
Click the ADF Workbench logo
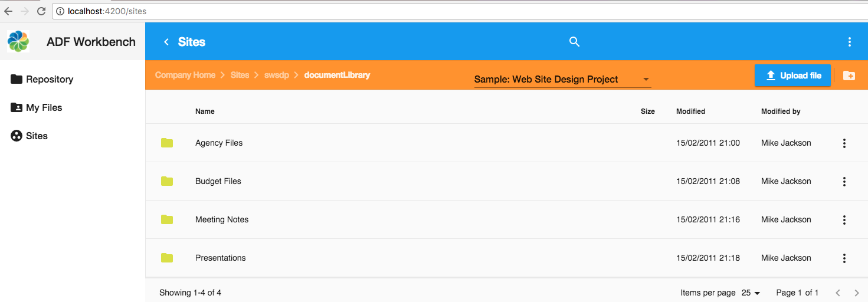[18, 42]
